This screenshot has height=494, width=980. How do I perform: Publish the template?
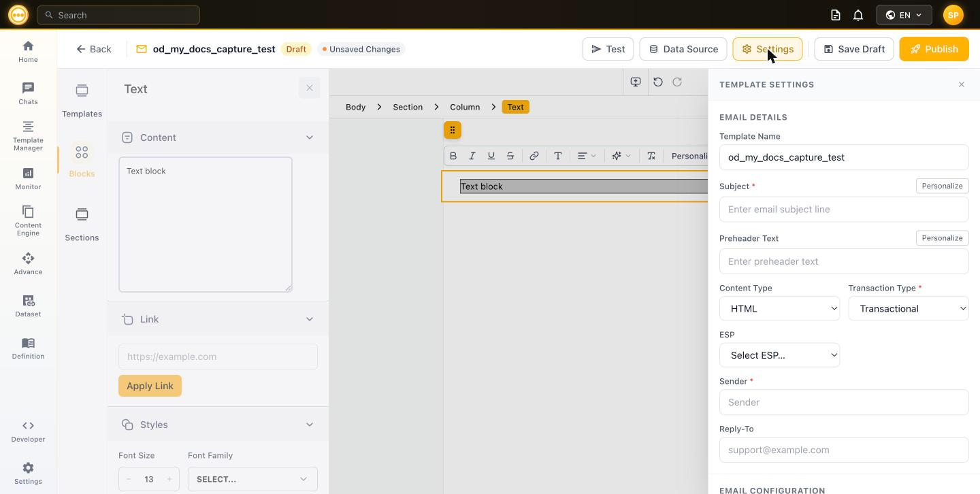point(934,49)
